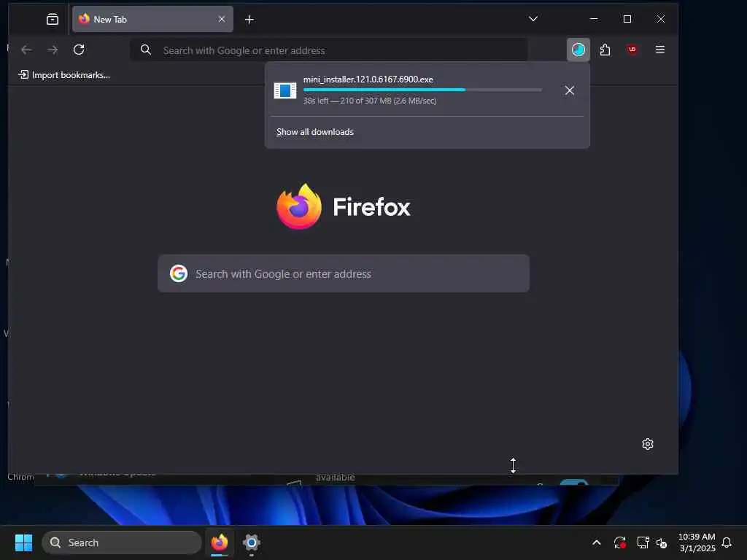Open the Windows Start menu
The width and height of the screenshot is (747, 560).
tap(23, 542)
